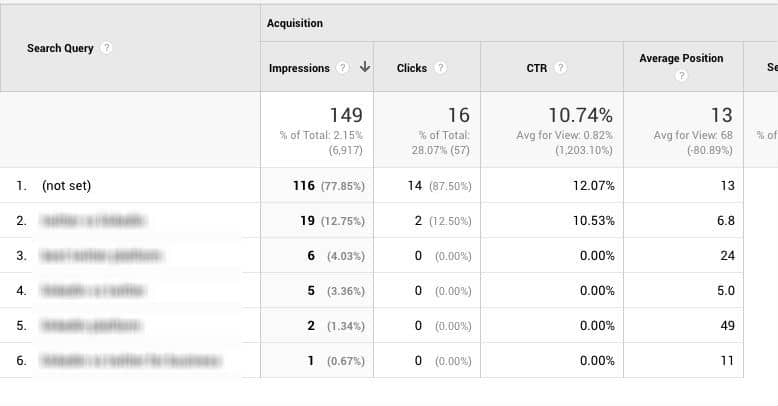Open the blurred query in row 4
This screenshot has width=778, height=406.
click(x=93, y=290)
